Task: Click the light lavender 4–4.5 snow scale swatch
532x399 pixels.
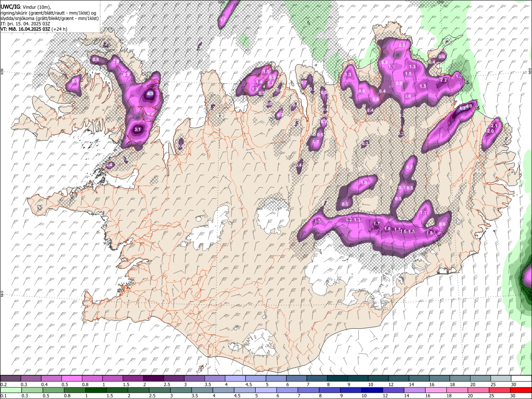Action: (x=234, y=379)
